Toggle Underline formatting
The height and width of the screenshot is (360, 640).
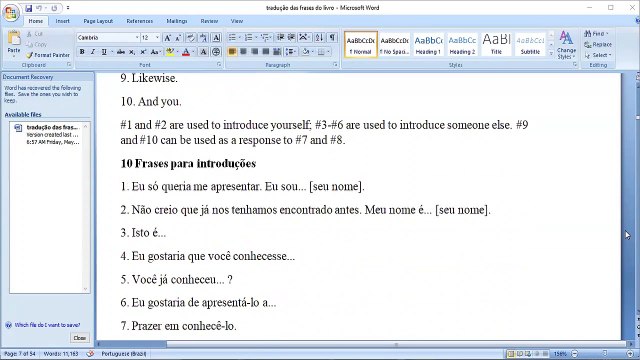click(104, 52)
